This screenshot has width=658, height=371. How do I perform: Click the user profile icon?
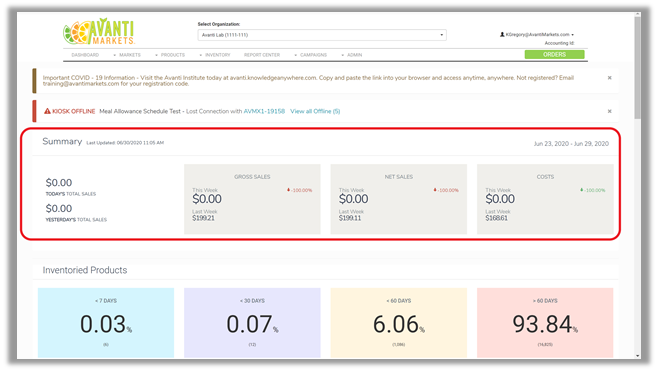pos(502,34)
